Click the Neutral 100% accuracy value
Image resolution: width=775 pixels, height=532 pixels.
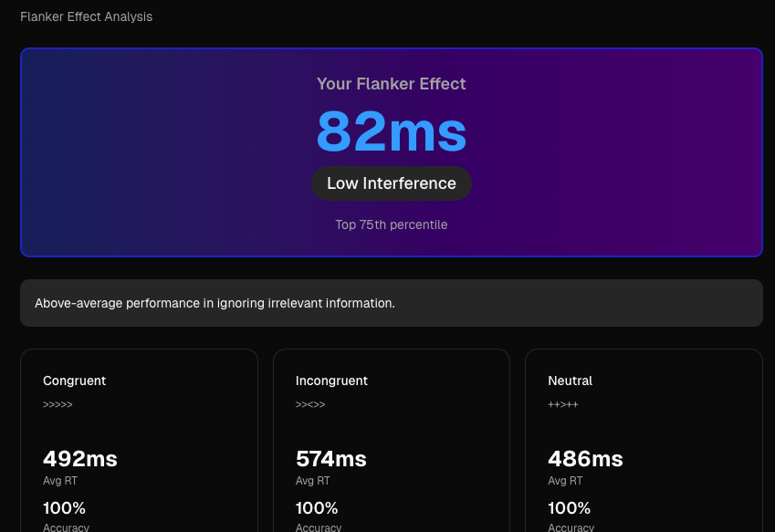point(570,508)
